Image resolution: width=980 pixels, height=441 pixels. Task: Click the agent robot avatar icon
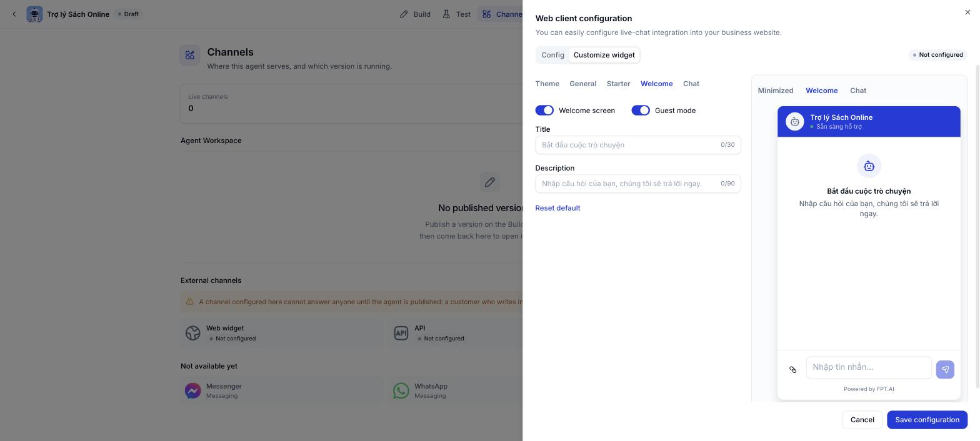34,14
